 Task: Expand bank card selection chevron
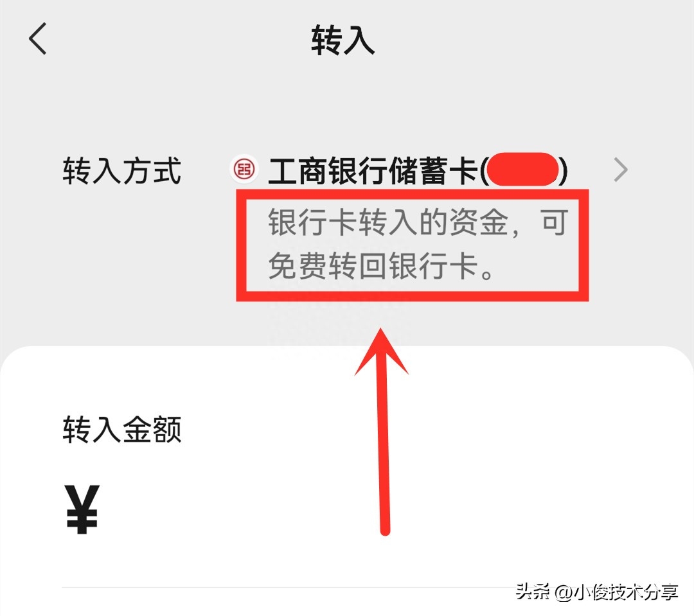click(x=621, y=170)
